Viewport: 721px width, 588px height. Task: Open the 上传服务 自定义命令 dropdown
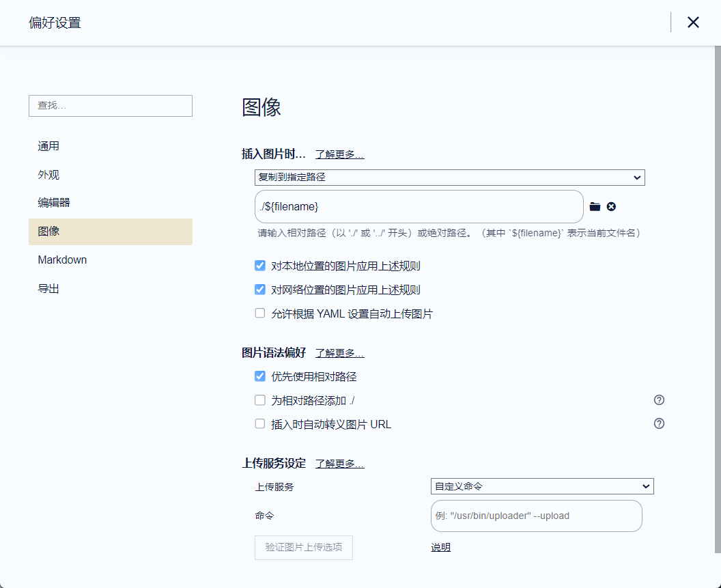click(x=542, y=486)
